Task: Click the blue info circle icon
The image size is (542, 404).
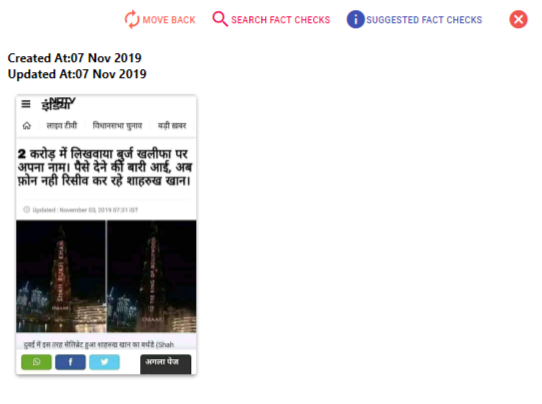Action: (355, 19)
